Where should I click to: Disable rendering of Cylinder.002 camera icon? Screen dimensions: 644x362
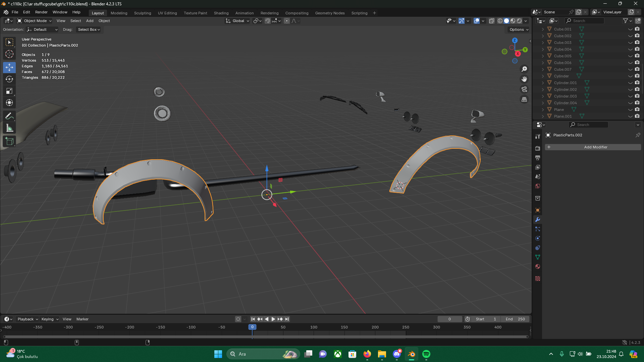(x=637, y=89)
